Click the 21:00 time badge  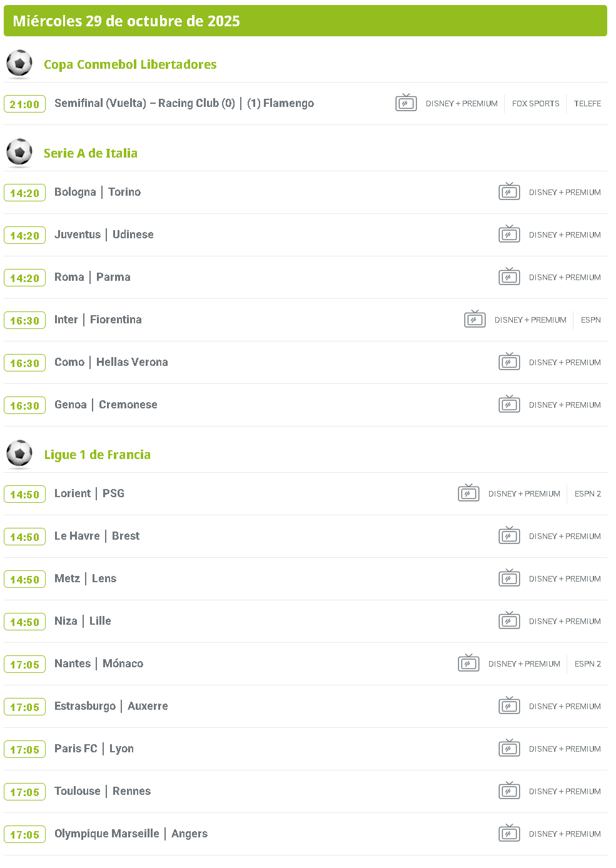24,104
